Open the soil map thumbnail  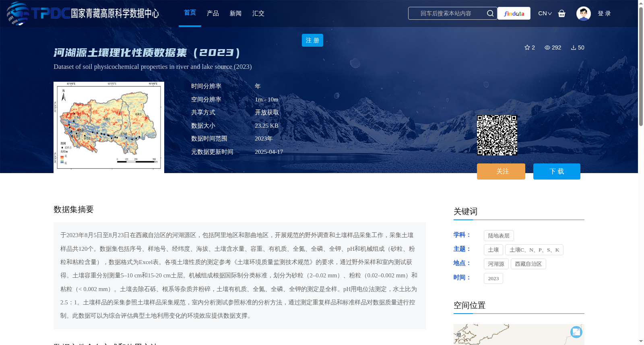(109, 127)
